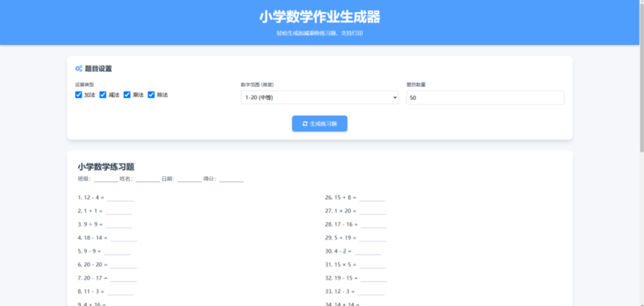Click the 日期 blank field label
The width and height of the screenshot is (644, 306).
(168, 179)
